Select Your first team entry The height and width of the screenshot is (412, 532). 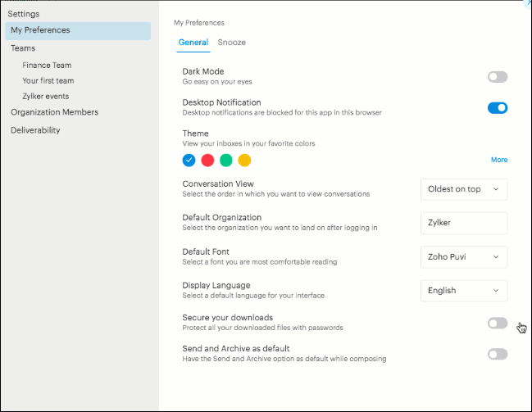[x=48, y=81]
